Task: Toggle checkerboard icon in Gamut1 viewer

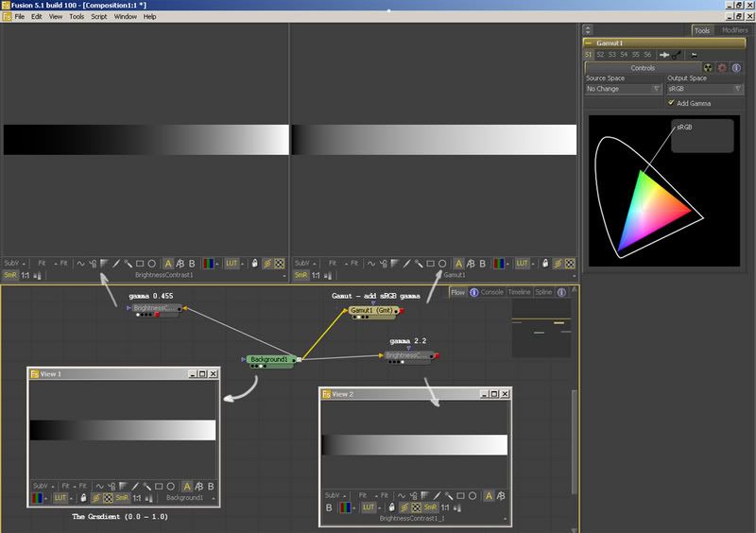Action: click(x=570, y=264)
